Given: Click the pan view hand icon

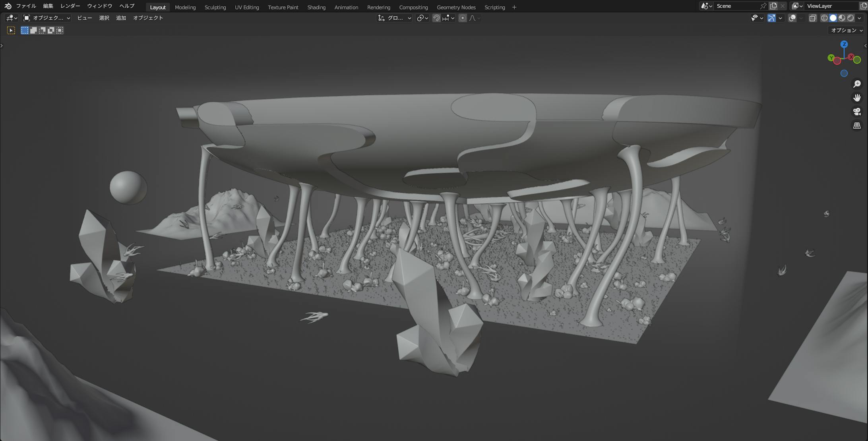Looking at the screenshot, I should pos(857,98).
